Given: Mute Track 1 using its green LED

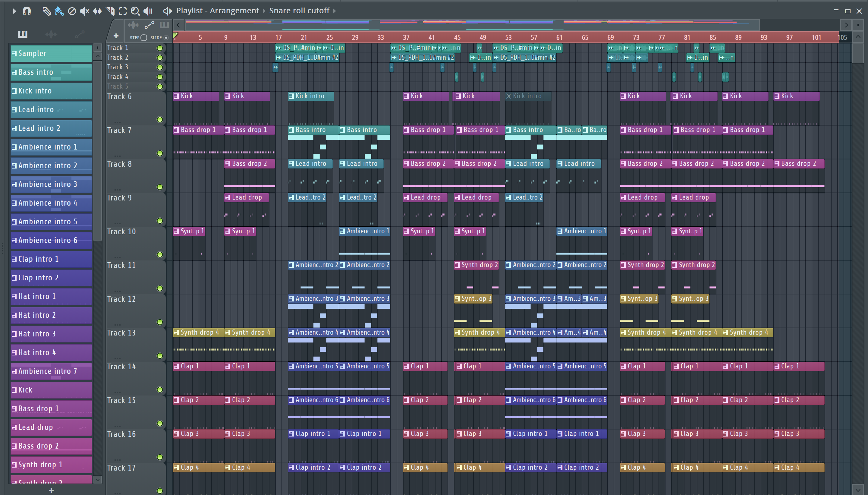Looking at the screenshot, I should tap(160, 48).
